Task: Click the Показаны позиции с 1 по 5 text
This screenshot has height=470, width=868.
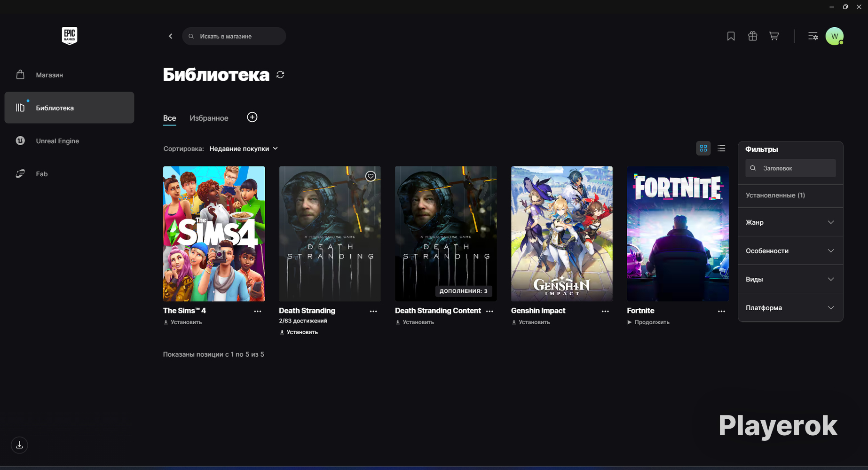Action: (x=213, y=354)
